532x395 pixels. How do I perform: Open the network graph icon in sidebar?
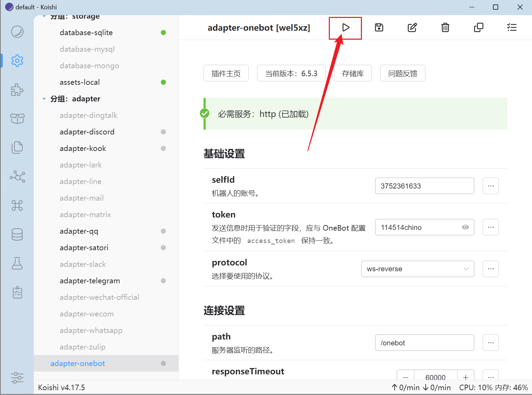pyautogui.click(x=17, y=176)
